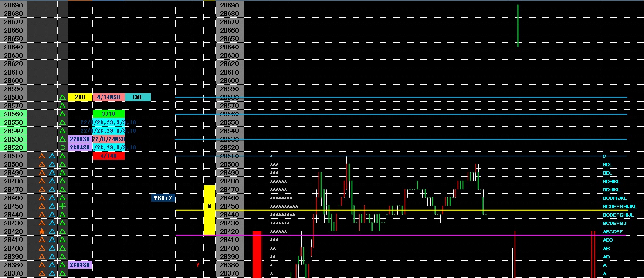Click the blue triangle in the 28370 row
This screenshot has height=278, width=644.
point(52,273)
